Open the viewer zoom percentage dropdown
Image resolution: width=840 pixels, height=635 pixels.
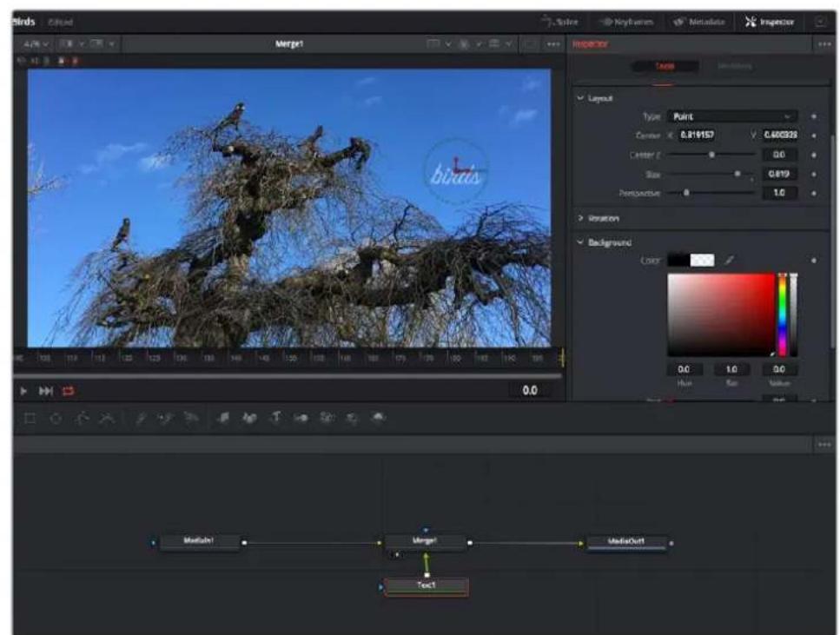pyautogui.click(x=36, y=44)
